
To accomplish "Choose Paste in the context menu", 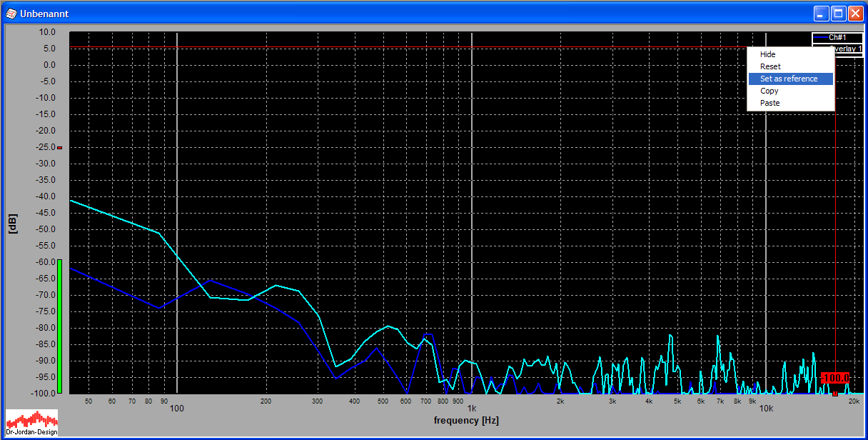I will click(769, 103).
